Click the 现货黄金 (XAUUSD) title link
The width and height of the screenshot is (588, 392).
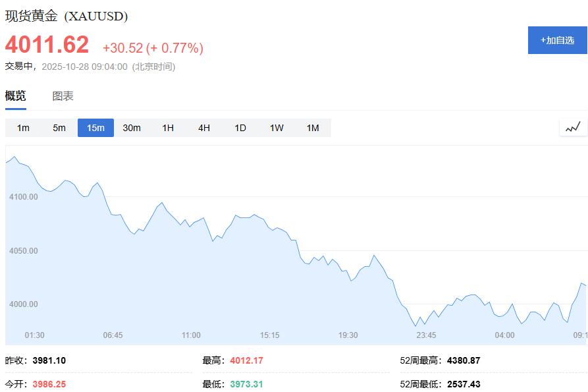(66, 13)
